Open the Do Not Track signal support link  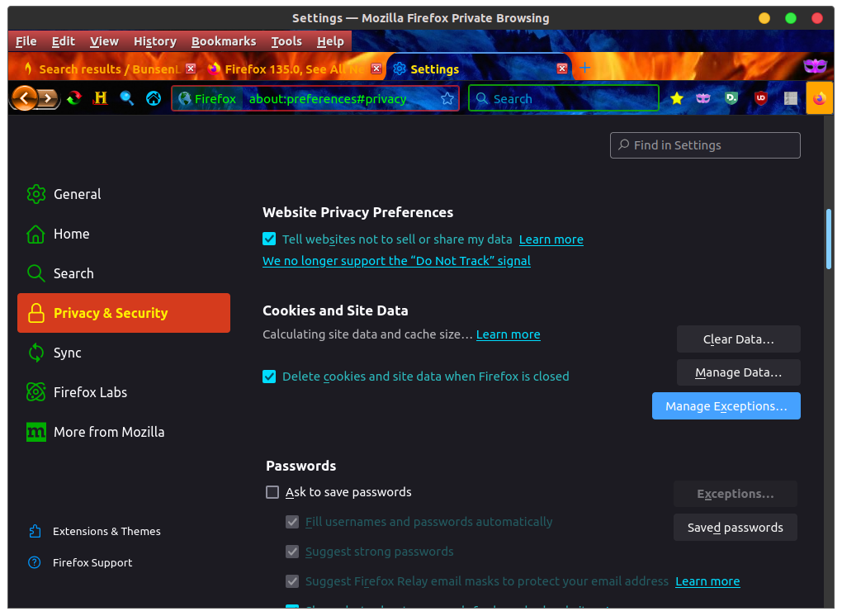pyautogui.click(x=396, y=261)
